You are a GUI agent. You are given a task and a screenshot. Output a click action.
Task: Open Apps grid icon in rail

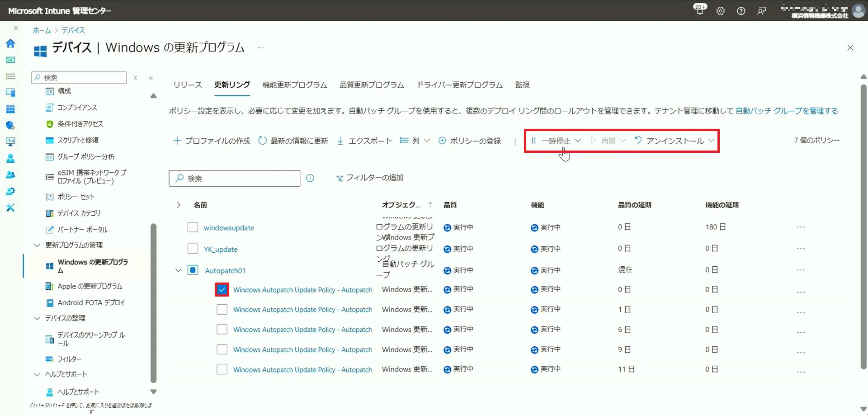pyautogui.click(x=10, y=109)
